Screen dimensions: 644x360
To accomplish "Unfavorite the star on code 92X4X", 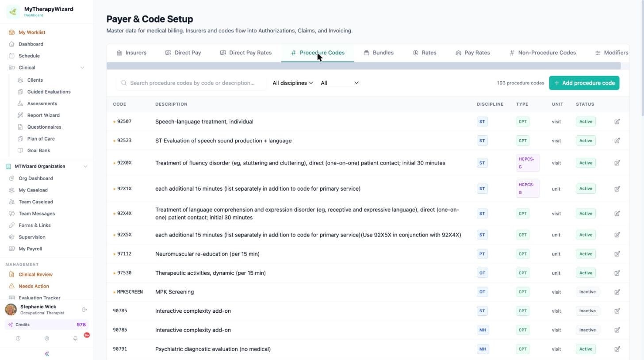I will 114,214.
